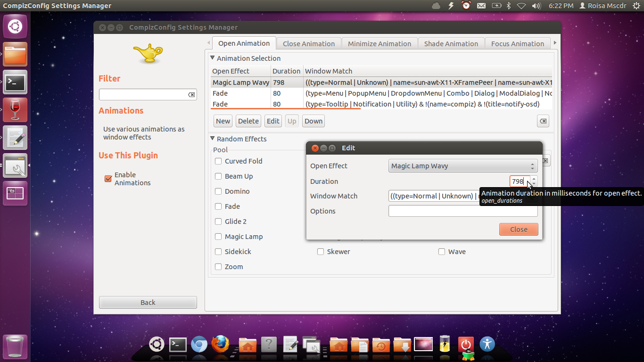Check the Magic Lamp pool checkbox

[x=218, y=237]
